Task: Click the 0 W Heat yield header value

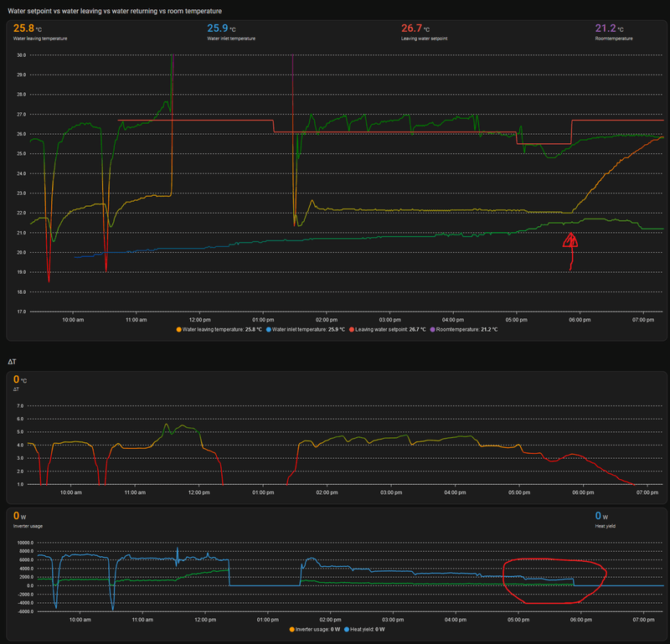Action: [x=601, y=516]
